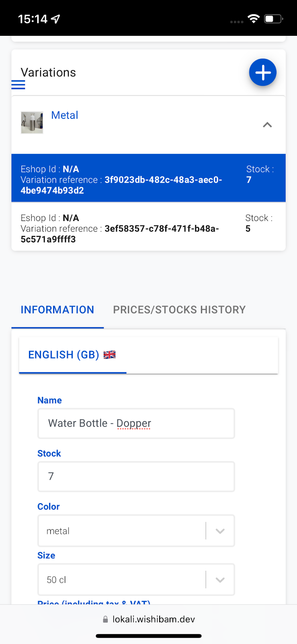
Task: Open the hamburger menu icon
Action: [x=18, y=85]
